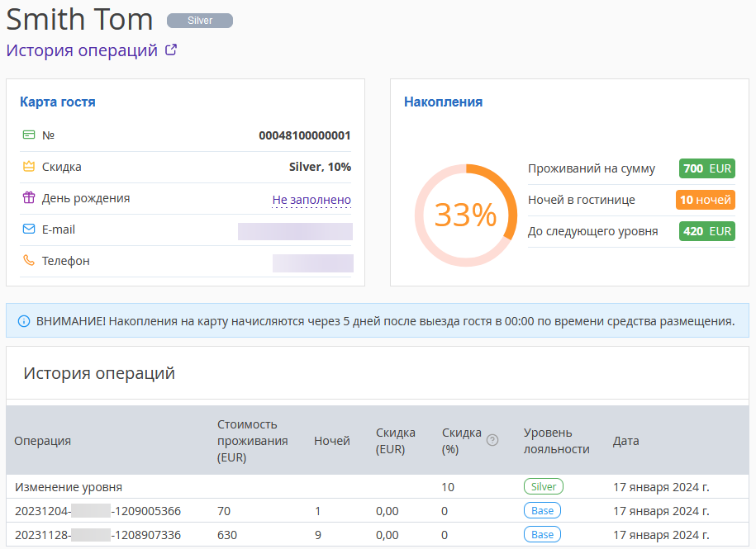Viewport: 756px width, 549px height.
Task: Click the Не заполнено birthday link
Action: 311,200
